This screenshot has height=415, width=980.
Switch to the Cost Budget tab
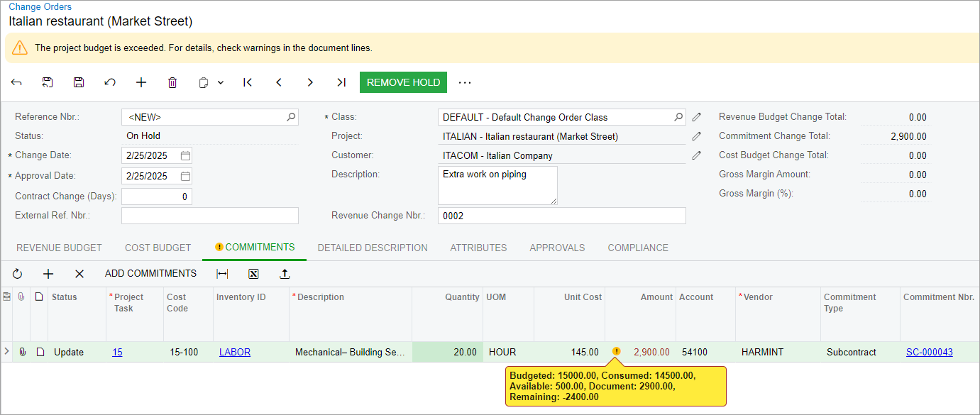pos(158,248)
